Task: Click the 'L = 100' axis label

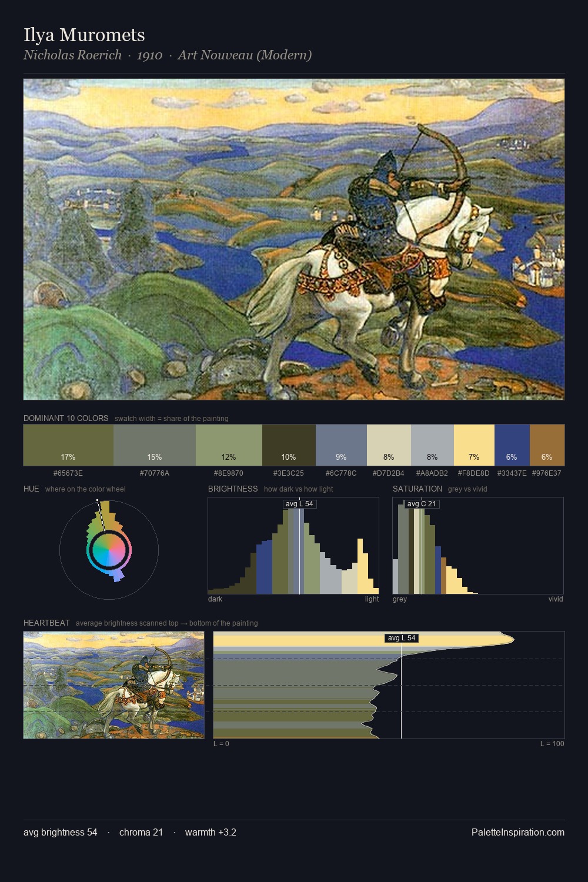Action: pos(552,744)
